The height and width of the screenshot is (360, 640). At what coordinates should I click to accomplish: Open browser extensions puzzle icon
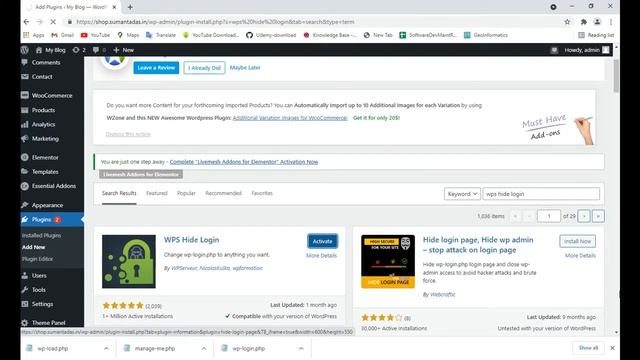coord(584,22)
